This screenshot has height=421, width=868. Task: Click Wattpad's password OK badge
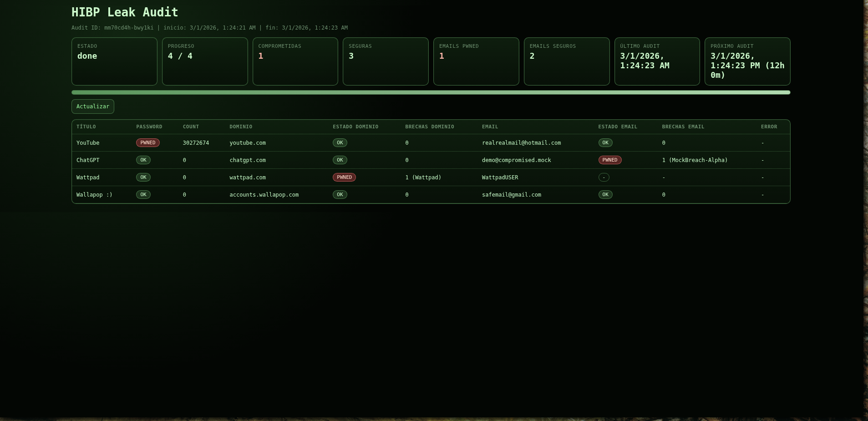(x=143, y=178)
